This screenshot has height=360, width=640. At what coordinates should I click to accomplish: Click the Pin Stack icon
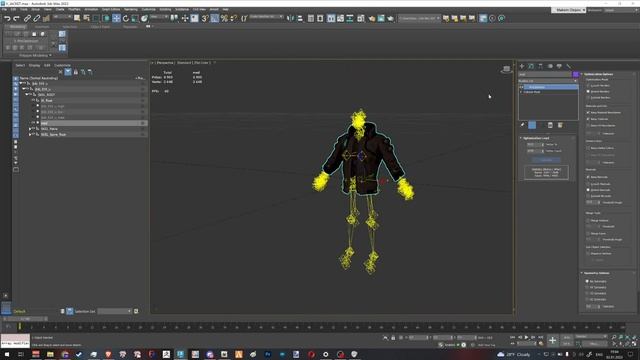523,125
